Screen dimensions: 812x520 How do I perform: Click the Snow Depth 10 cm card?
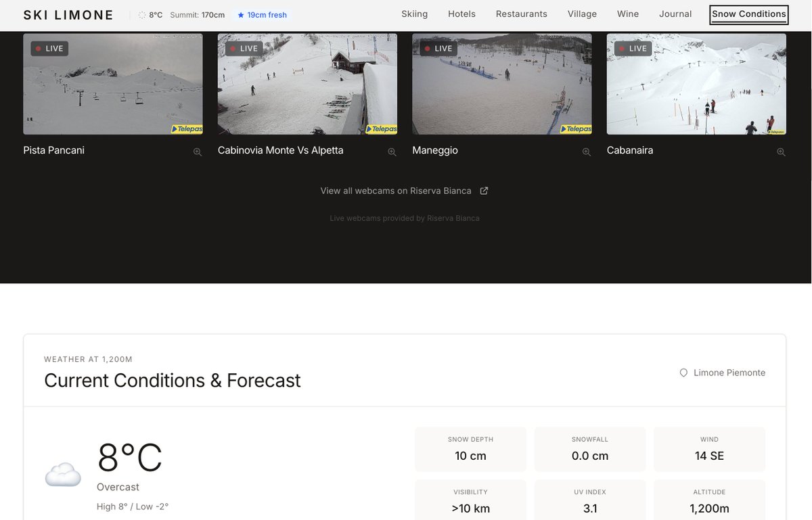pos(470,449)
